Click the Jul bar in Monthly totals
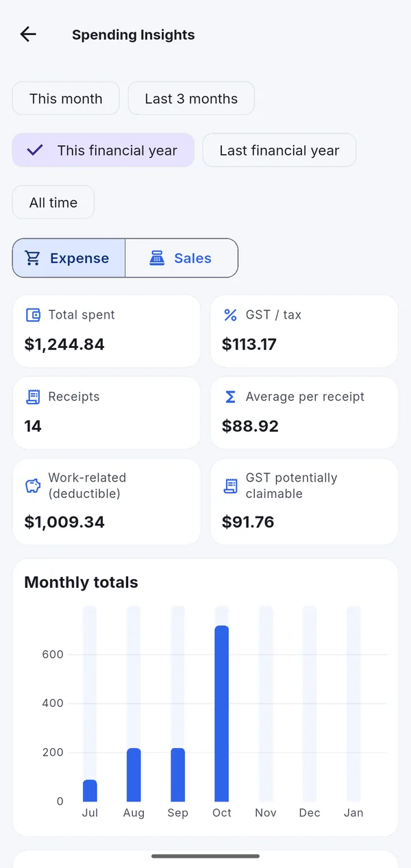The width and height of the screenshot is (411, 868). (x=90, y=791)
